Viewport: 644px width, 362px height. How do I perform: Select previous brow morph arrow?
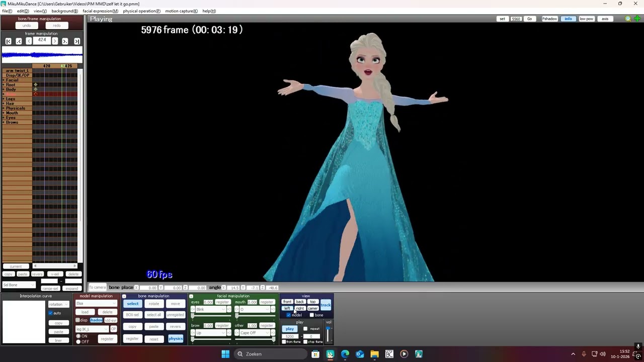(x=193, y=333)
